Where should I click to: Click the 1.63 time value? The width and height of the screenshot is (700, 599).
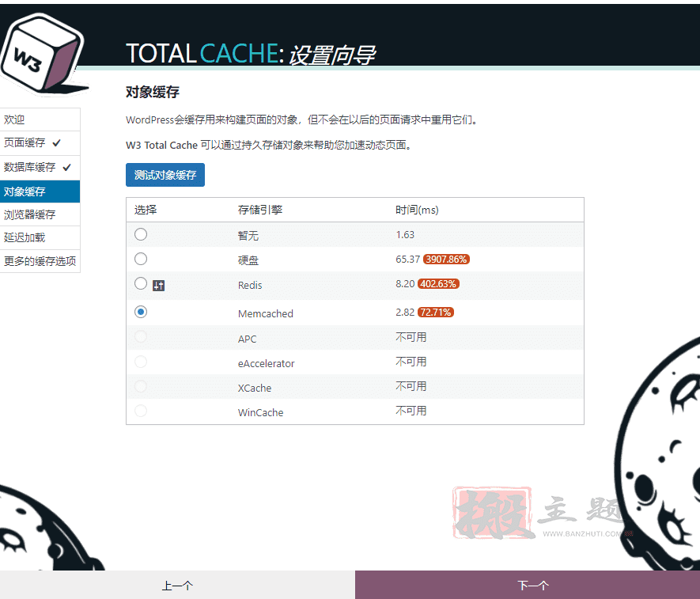405,234
